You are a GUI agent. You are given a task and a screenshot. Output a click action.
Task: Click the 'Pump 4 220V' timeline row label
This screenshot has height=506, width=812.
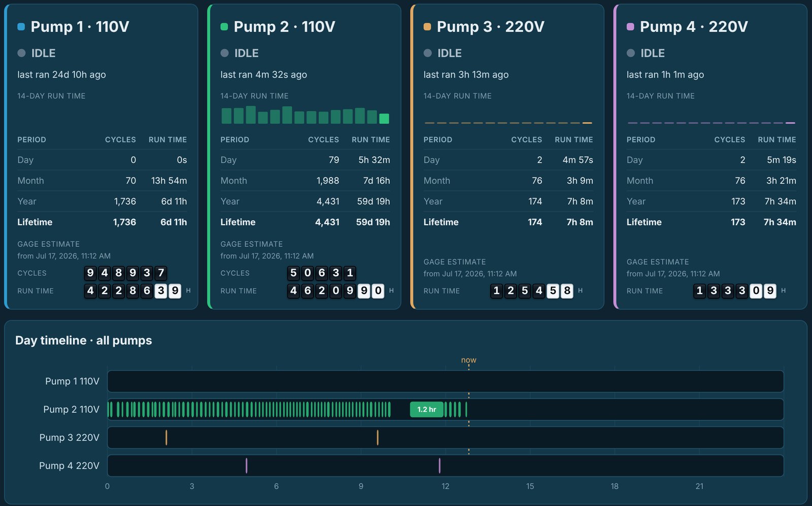[69, 465]
